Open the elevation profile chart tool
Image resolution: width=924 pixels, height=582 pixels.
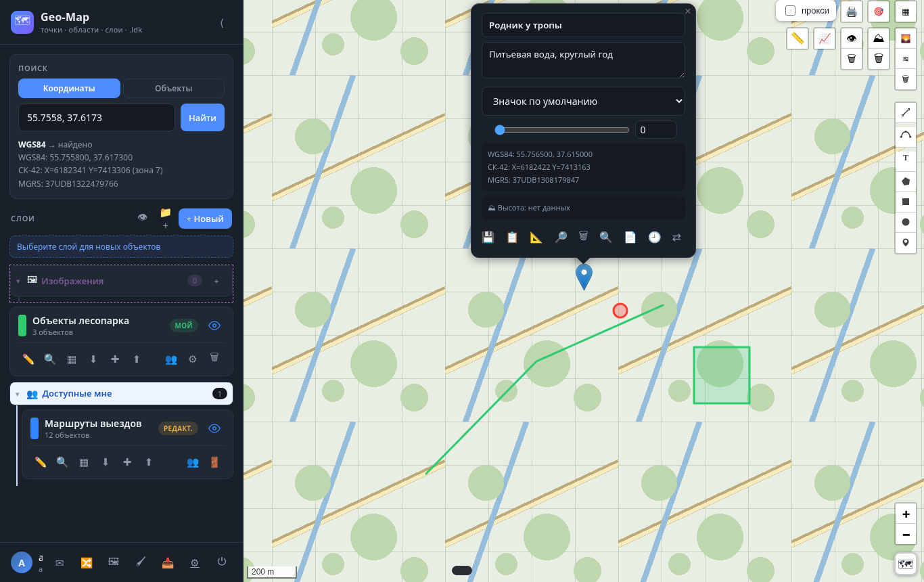tap(825, 39)
